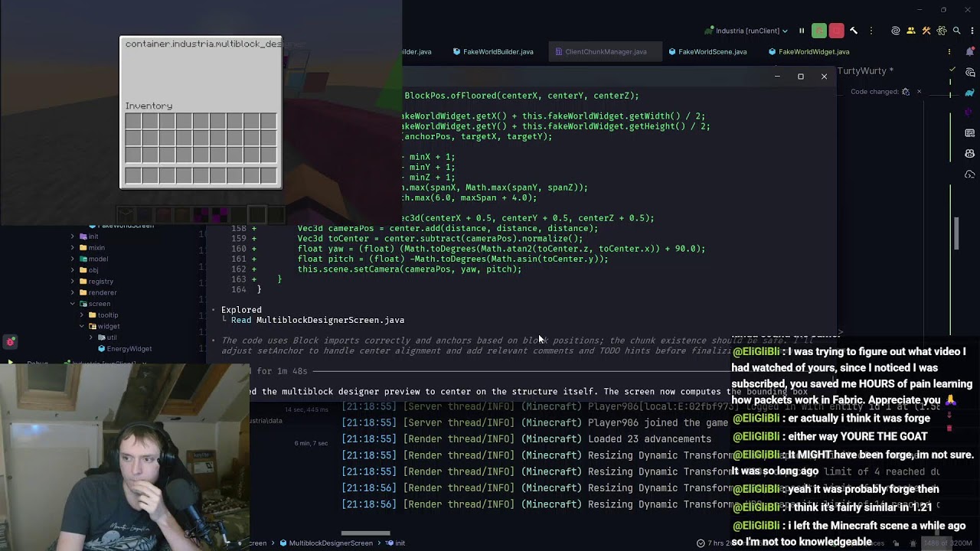
Task: Build project with hammer icon
Action: point(854,31)
